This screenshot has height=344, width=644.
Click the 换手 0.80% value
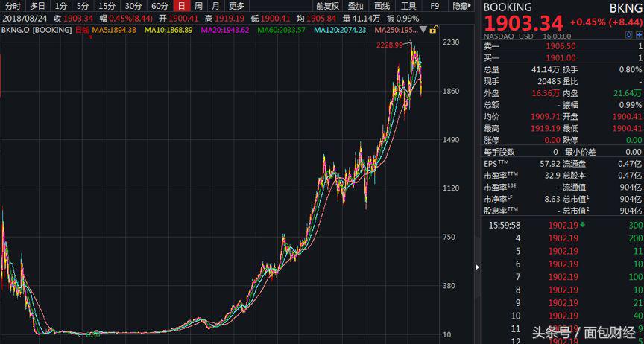(x=631, y=70)
